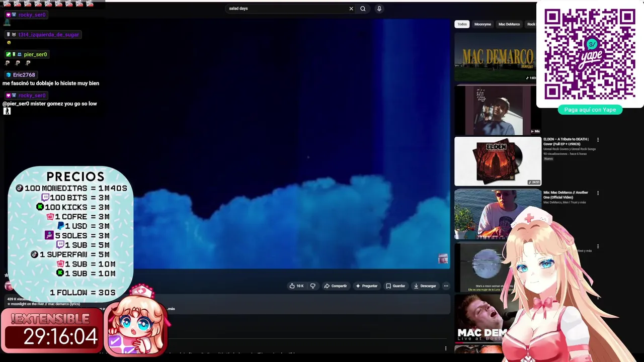This screenshot has height=362, width=644.
Task: Click the Nuevo badge under ELDEN video
Action: tap(548, 159)
